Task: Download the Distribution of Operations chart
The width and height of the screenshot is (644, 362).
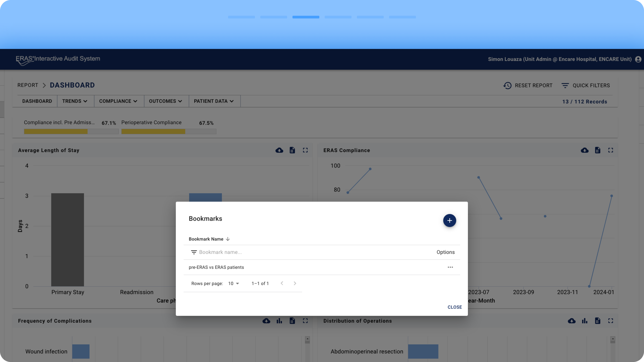Action: pyautogui.click(x=572, y=321)
